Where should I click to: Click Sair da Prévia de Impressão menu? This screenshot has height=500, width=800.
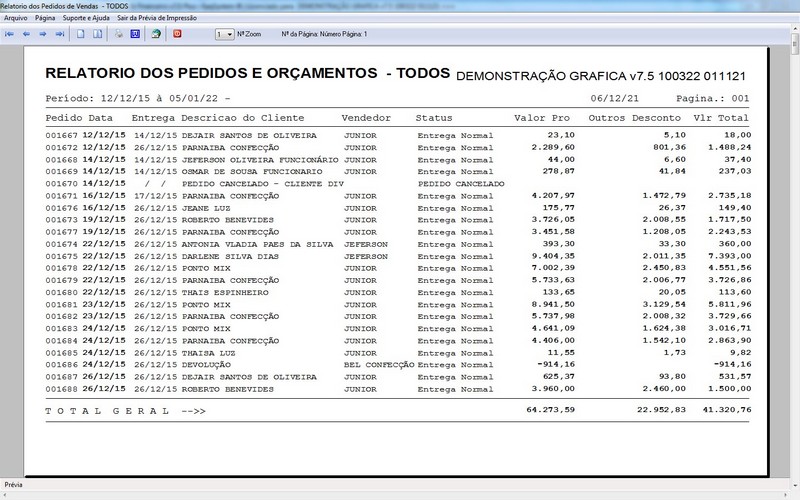pos(157,18)
